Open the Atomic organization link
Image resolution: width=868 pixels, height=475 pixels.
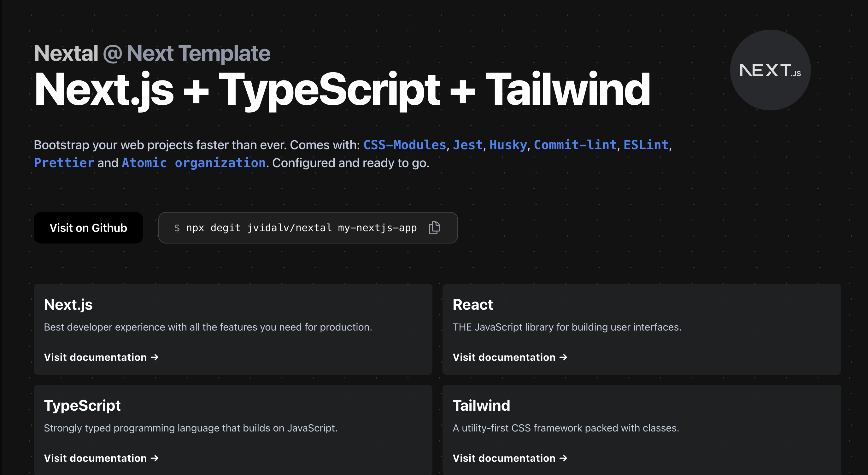[193, 163]
